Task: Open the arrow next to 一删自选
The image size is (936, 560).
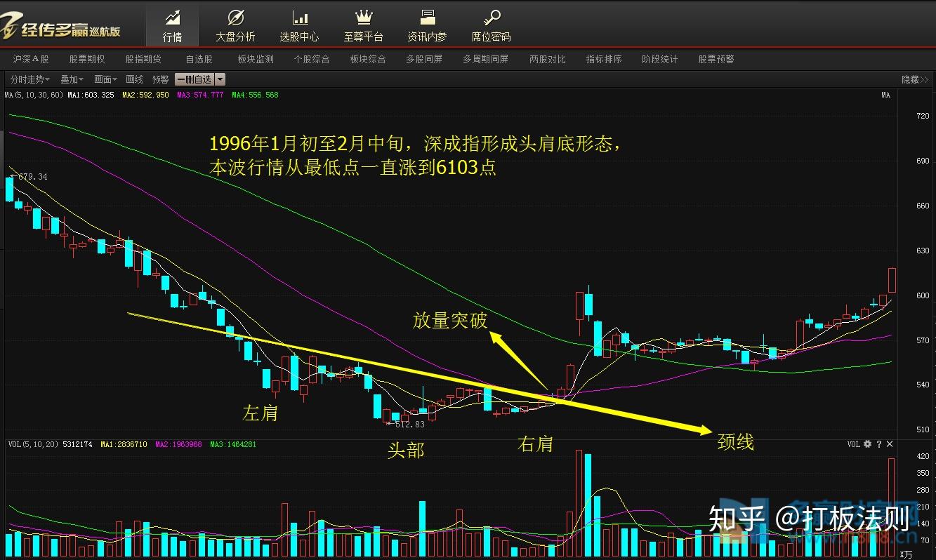Action: click(220, 79)
